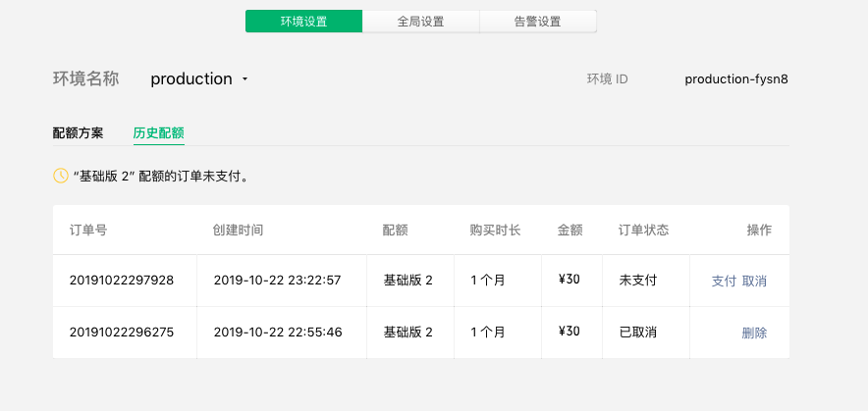Open the production environment name selector
This screenshot has width=868, height=411.
(x=191, y=79)
